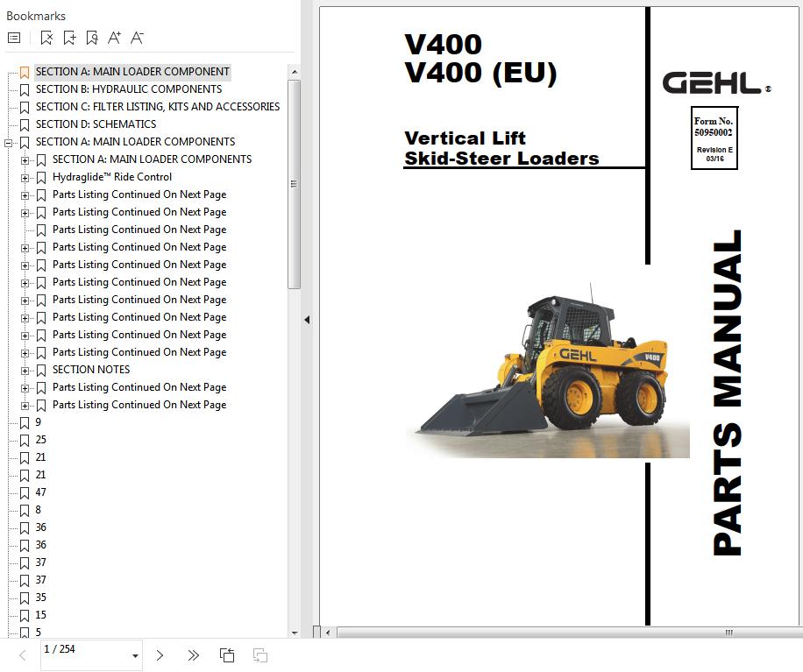Expand the nested SECTION A: MAIN LOADER COMPONENTS bookmark
The image size is (803, 672).
tap(25, 160)
